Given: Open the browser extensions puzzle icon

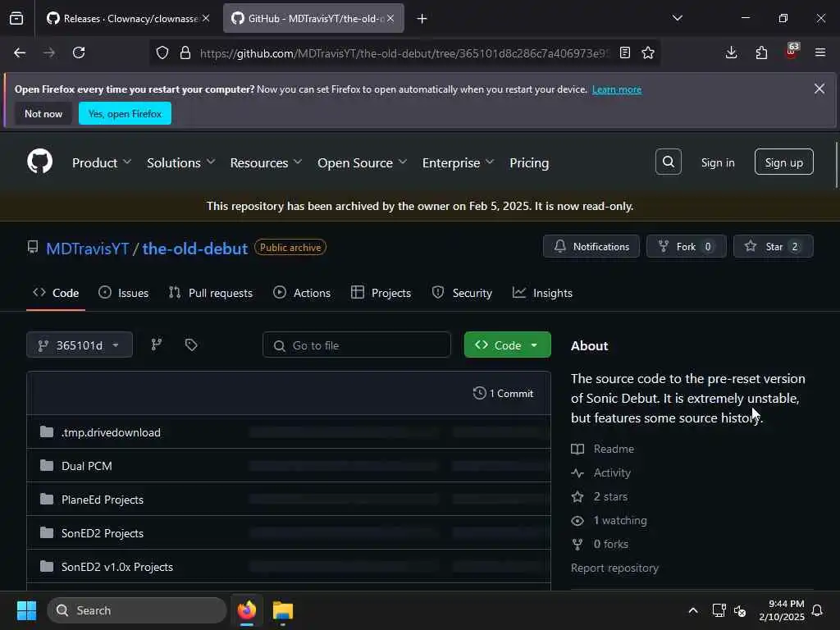Looking at the screenshot, I should click(x=761, y=52).
